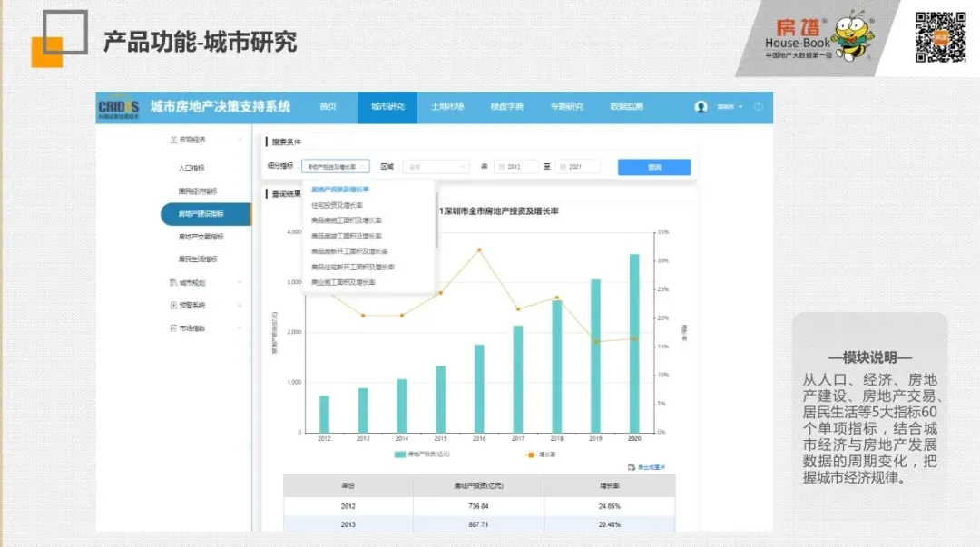Screen dimensions: 980x547
Task: Click the power icon at top right
Action: [759, 106]
